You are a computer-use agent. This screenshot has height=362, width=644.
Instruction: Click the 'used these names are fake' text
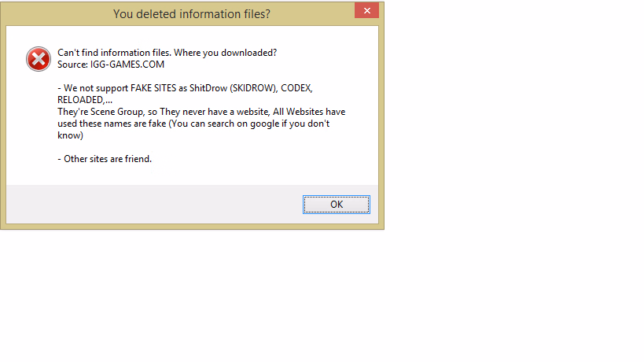112,124
